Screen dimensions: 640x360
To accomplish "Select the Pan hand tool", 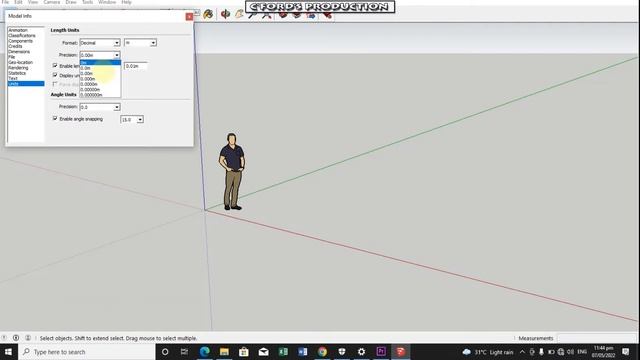I will tap(239, 14).
